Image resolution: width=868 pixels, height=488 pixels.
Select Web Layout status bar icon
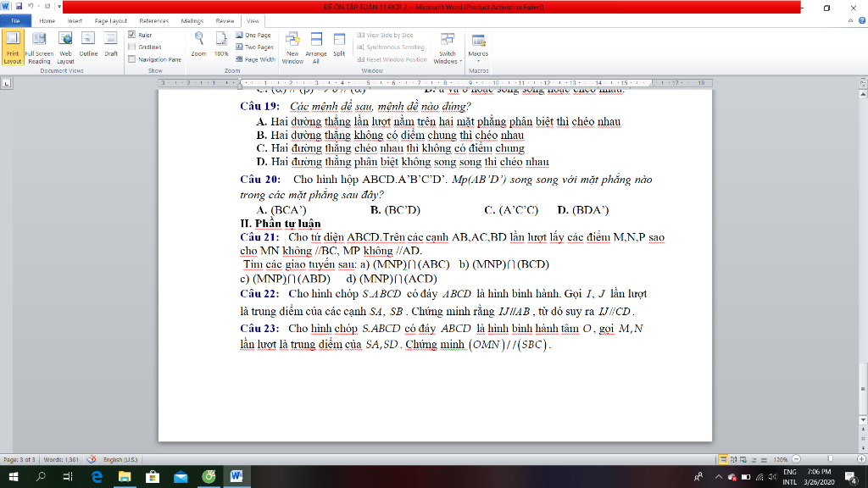pyautogui.click(x=743, y=459)
